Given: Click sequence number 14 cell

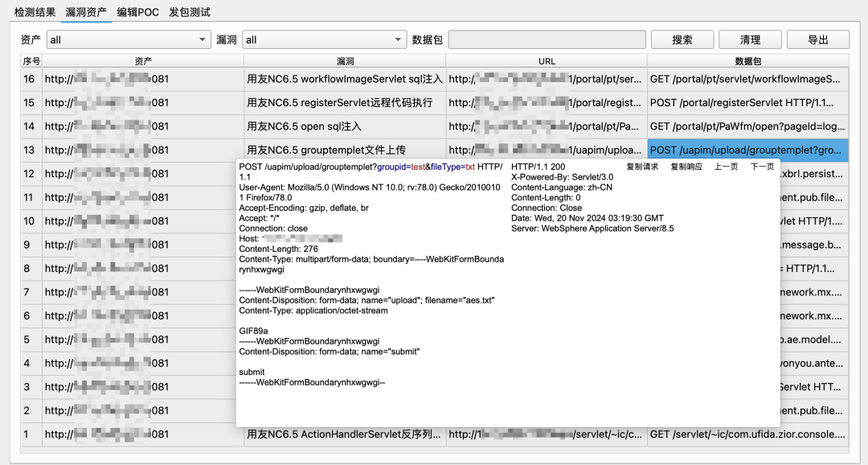Looking at the screenshot, I should pos(31,126).
